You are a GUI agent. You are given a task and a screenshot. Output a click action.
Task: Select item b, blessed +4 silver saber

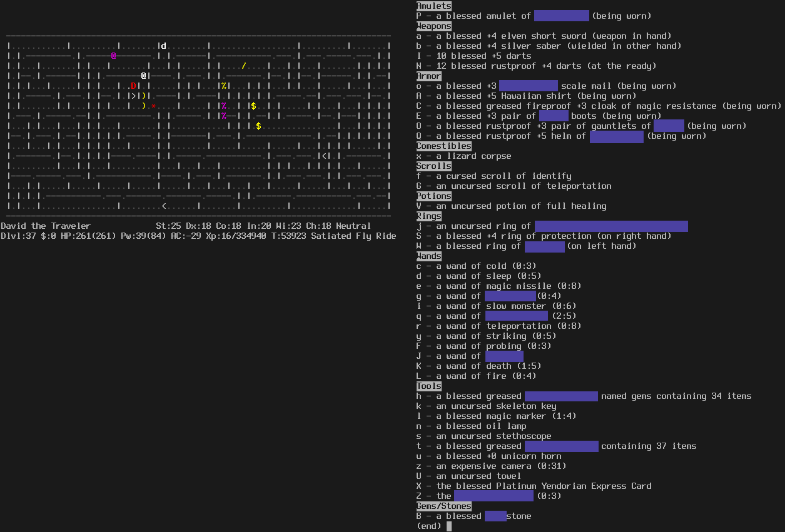(549, 46)
